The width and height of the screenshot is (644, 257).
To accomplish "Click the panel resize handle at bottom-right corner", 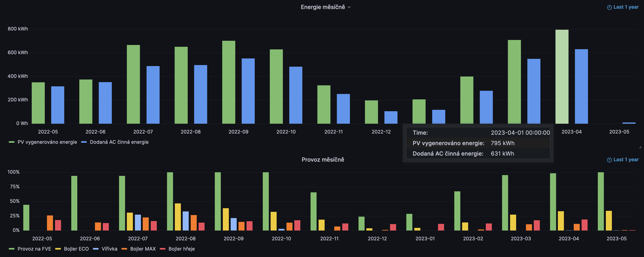I will [640, 147].
